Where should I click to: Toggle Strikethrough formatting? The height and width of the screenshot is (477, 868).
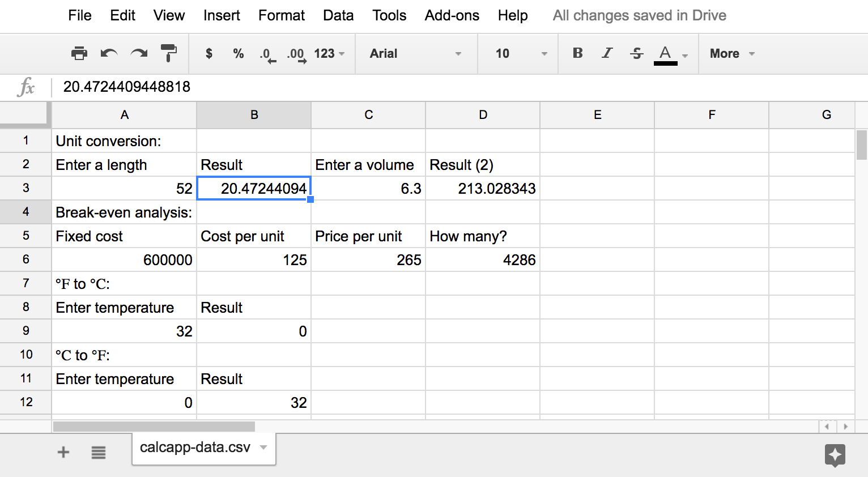click(637, 53)
